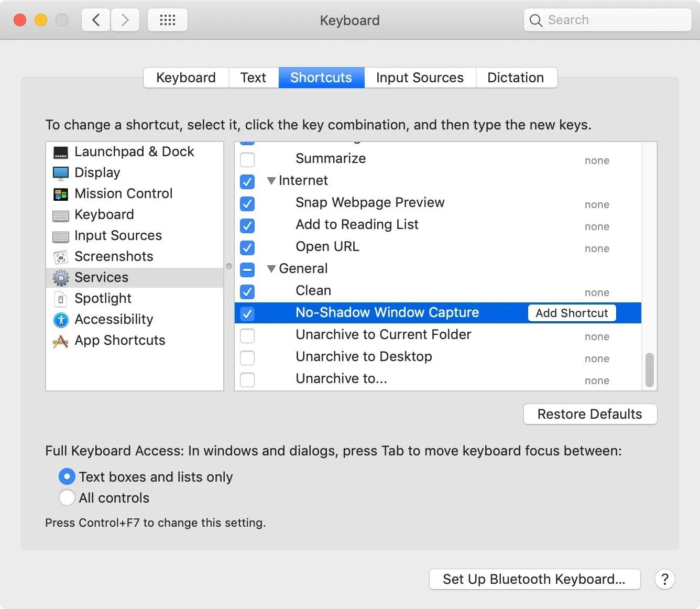Uncheck Snap Webpage Preview checkbox
The width and height of the screenshot is (700, 609).
[247, 203]
